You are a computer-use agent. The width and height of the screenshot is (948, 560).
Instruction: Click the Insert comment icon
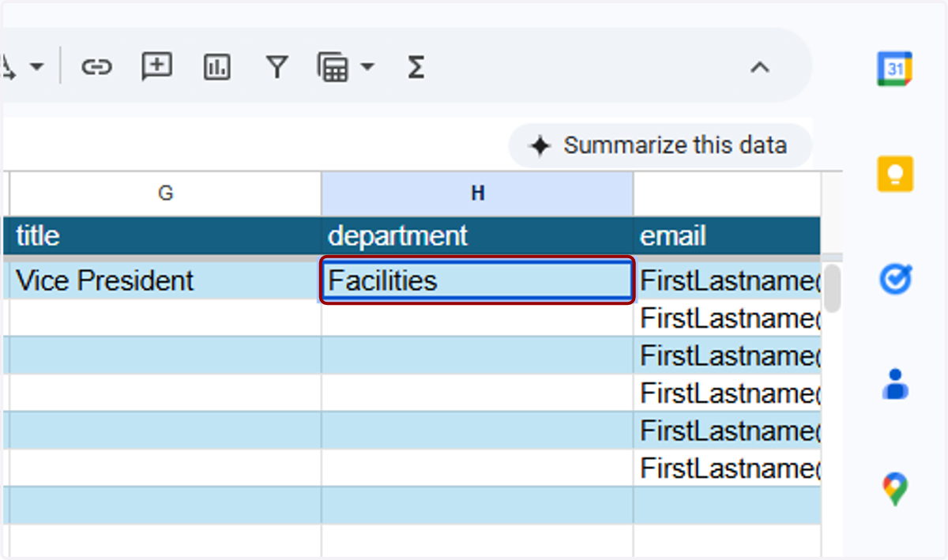coord(156,67)
